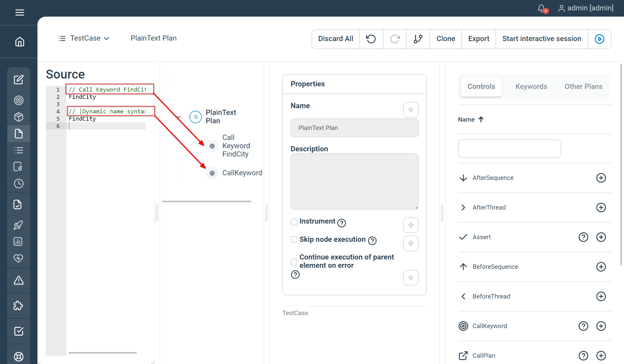Check the Skip node execution checkbox
Screen dimensions: 624x364
click(x=294, y=240)
